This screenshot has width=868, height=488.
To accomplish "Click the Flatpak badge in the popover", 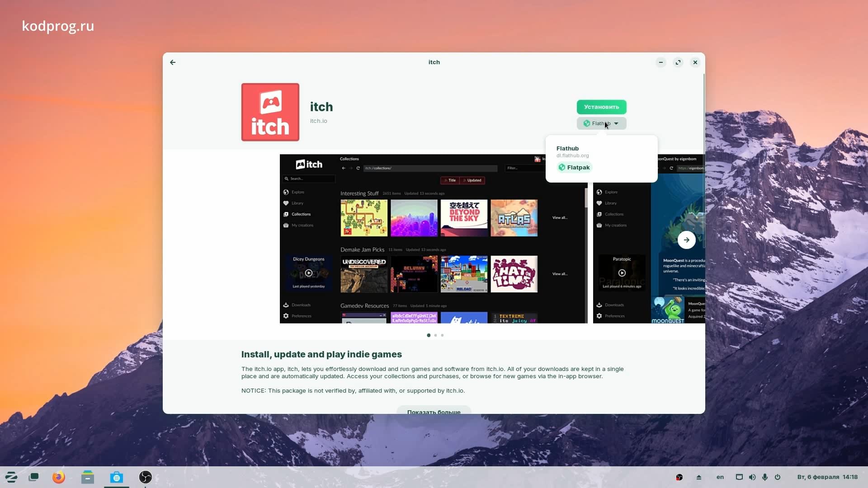I will coord(574,168).
